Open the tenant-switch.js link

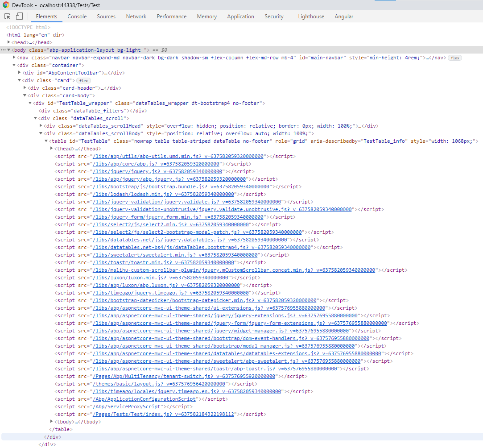coord(184,376)
